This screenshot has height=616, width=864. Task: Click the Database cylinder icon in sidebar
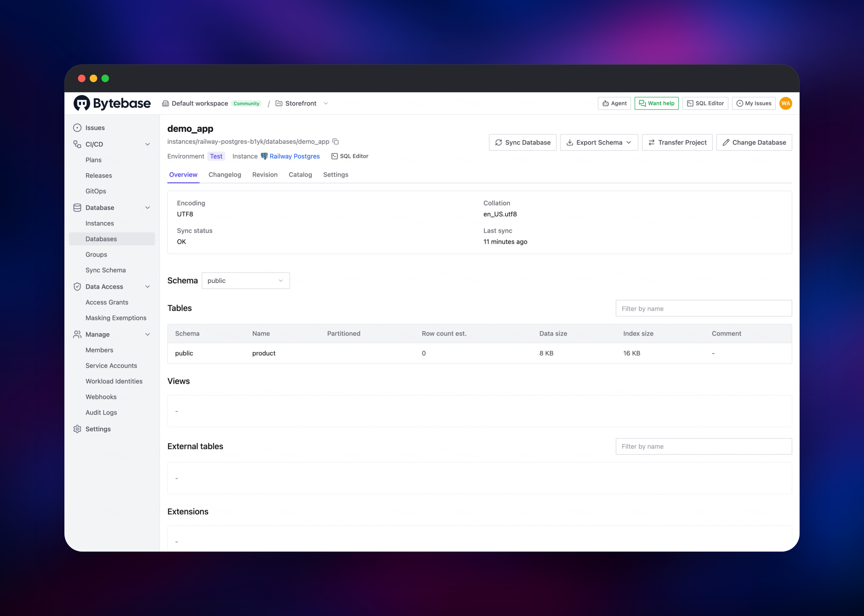click(x=77, y=208)
